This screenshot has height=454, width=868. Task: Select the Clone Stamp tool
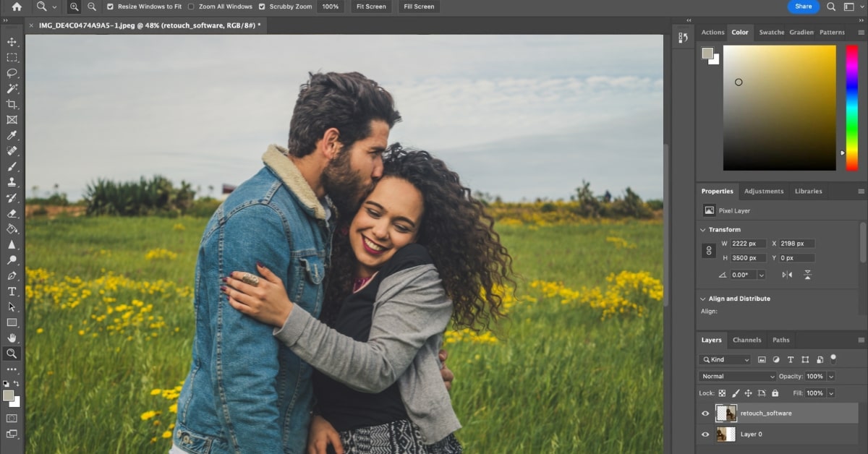pos(12,182)
